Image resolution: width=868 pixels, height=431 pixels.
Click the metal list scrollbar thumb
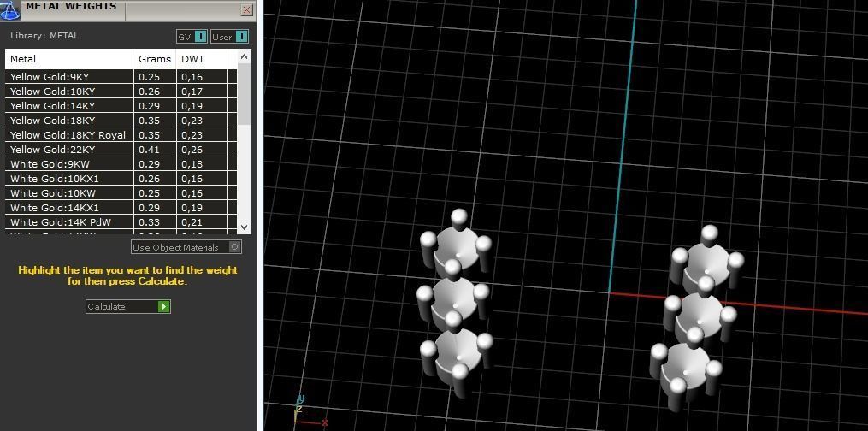pyautogui.click(x=244, y=93)
